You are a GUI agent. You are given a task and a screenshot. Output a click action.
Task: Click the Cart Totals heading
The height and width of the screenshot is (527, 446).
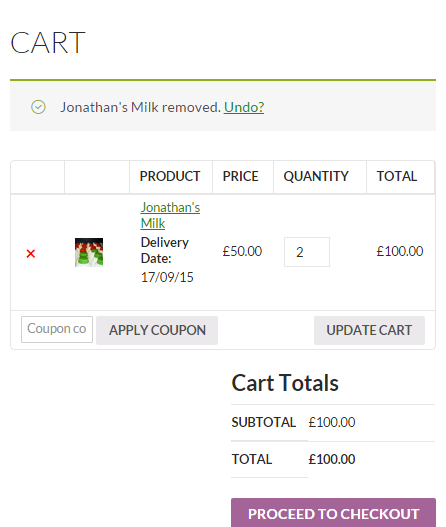[x=285, y=383]
